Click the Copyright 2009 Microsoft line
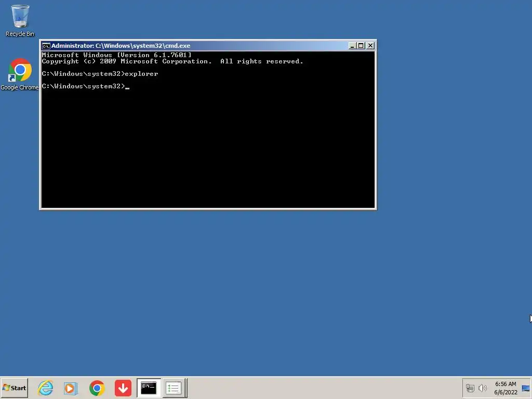532x399 pixels. 172,61
